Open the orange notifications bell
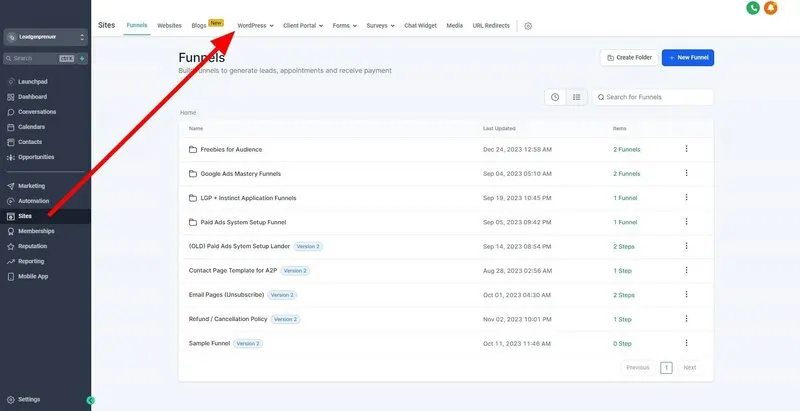The width and height of the screenshot is (800, 411). click(770, 8)
